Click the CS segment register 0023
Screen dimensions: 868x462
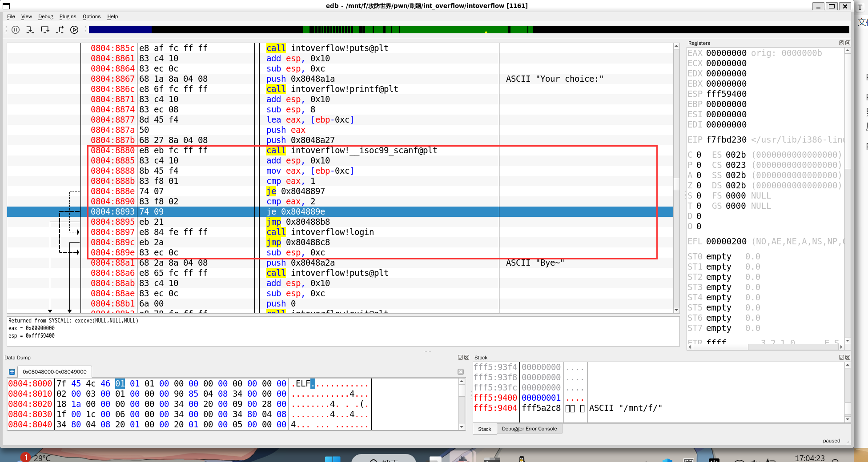click(735, 165)
